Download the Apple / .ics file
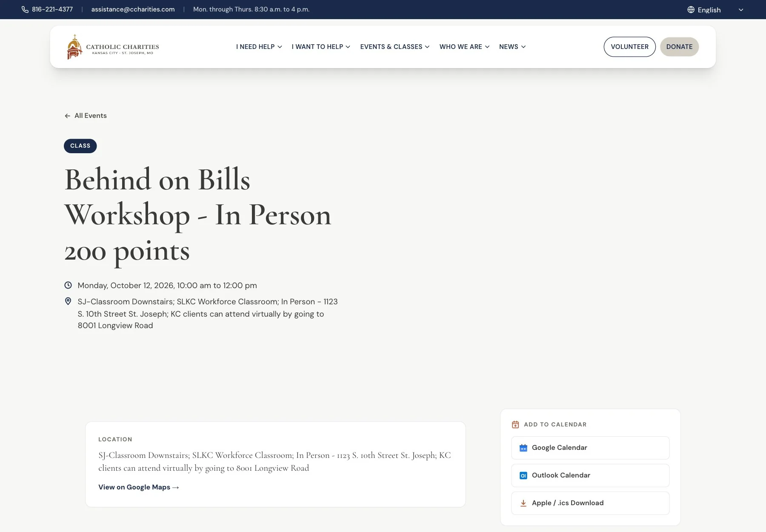This screenshot has width=766, height=532. (590, 503)
